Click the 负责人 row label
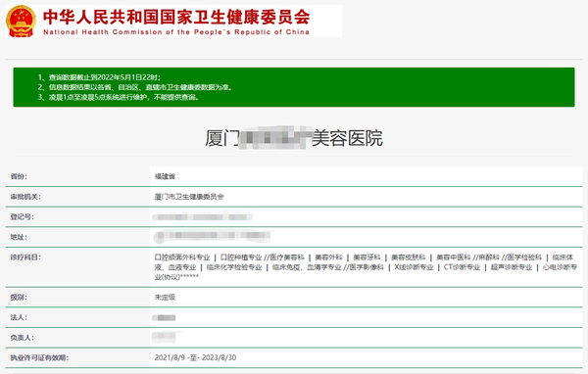The image size is (588, 374). pos(23,338)
